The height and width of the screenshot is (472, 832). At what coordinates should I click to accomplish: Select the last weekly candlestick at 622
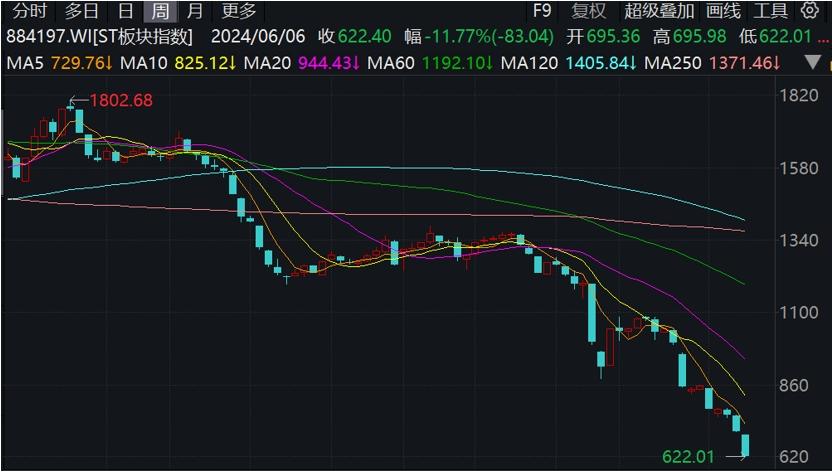(745, 445)
